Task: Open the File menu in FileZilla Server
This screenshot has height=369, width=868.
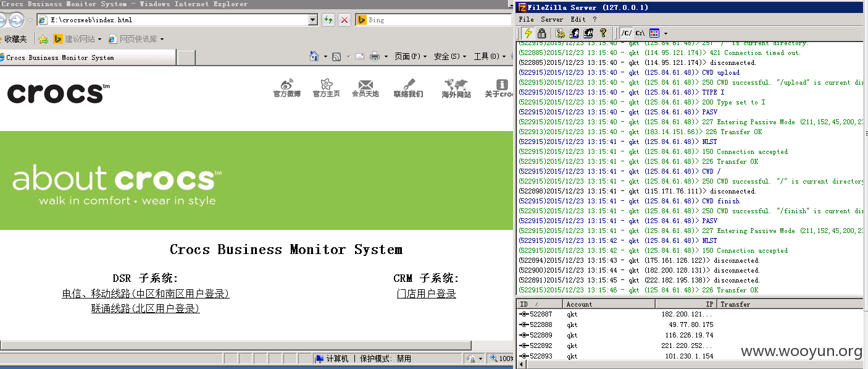Action: [x=526, y=19]
